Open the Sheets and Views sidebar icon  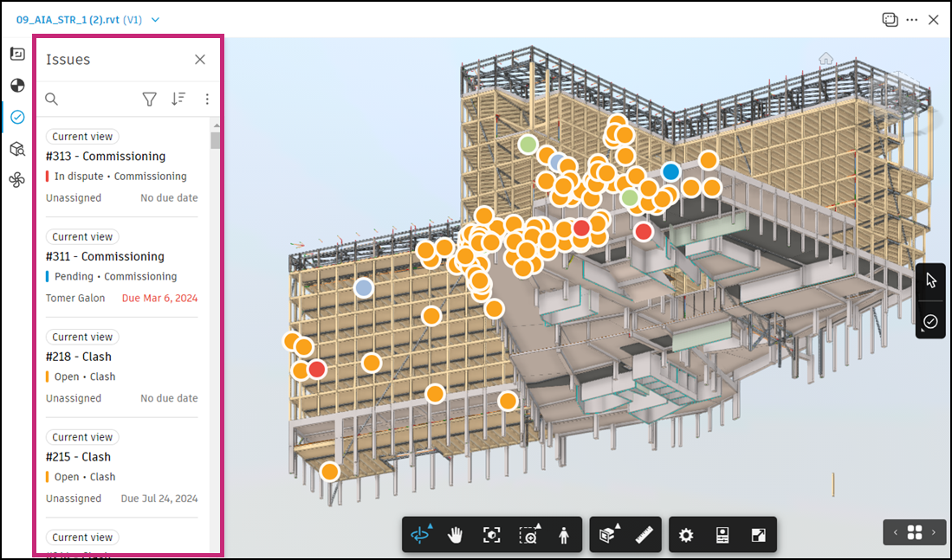(x=17, y=54)
